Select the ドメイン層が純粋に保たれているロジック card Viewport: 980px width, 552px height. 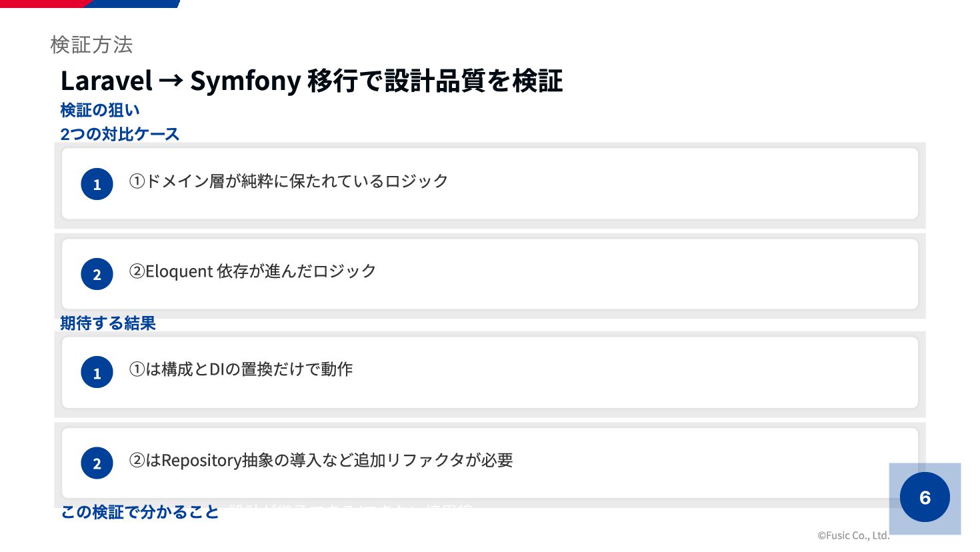[x=490, y=184]
